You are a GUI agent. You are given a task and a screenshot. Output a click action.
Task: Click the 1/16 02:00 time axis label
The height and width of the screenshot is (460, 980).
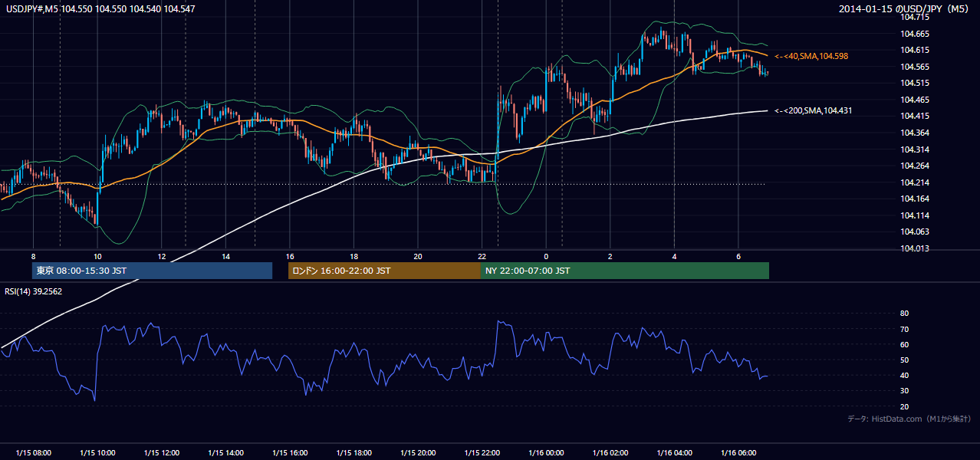[610, 453]
